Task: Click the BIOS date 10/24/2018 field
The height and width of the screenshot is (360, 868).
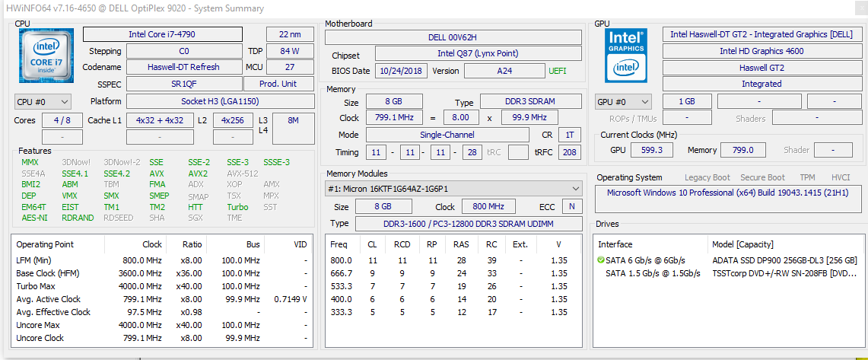Action: pos(401,71)
